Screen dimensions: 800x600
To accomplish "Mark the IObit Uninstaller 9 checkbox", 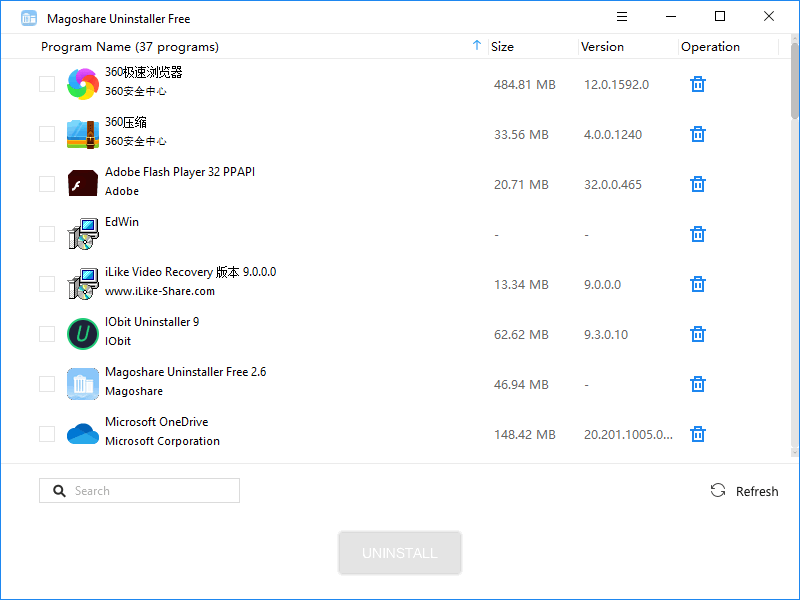I will pyautogui.click(x=47, y=334).
